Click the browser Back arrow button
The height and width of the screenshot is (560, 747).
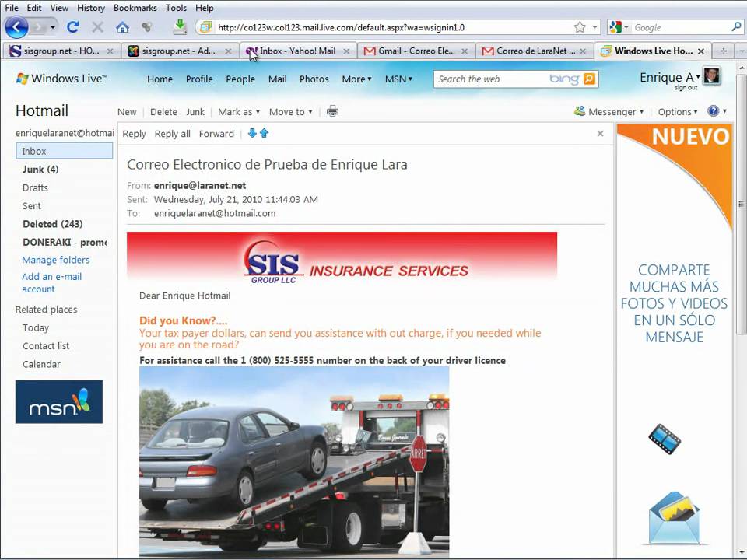[16, 27]
